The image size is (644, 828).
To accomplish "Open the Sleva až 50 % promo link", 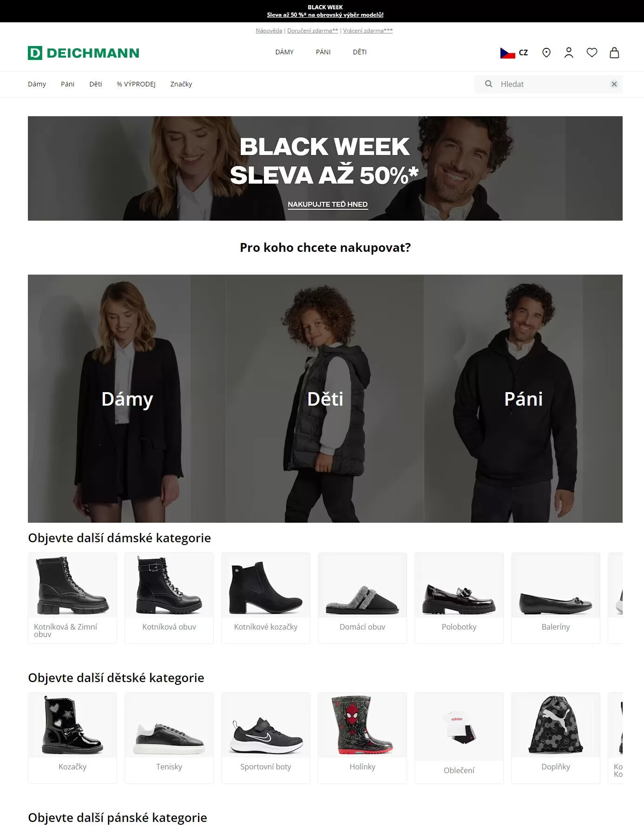I will tap(325, 15).
